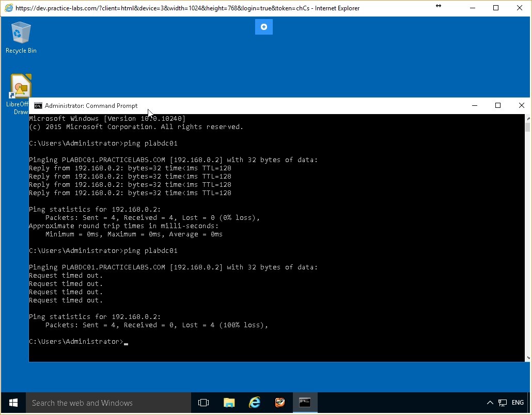
Task: Open network status from the system tray
Action: [x=502, y=403]
